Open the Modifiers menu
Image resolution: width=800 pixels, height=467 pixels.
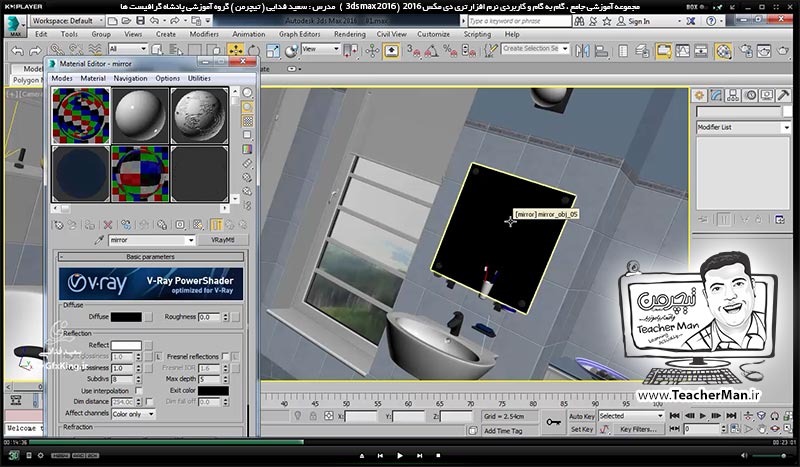click(204, 34)
